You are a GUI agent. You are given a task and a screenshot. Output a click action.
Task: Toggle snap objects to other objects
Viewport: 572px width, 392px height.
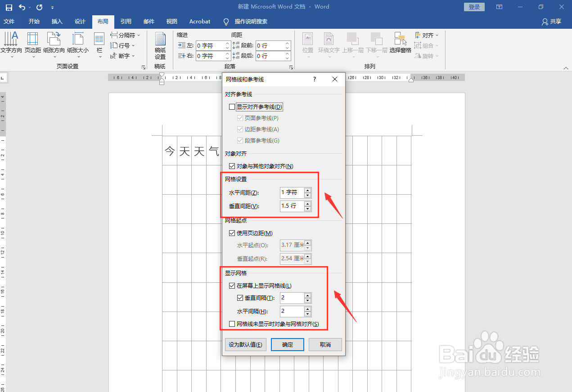[x=232, y=166]
